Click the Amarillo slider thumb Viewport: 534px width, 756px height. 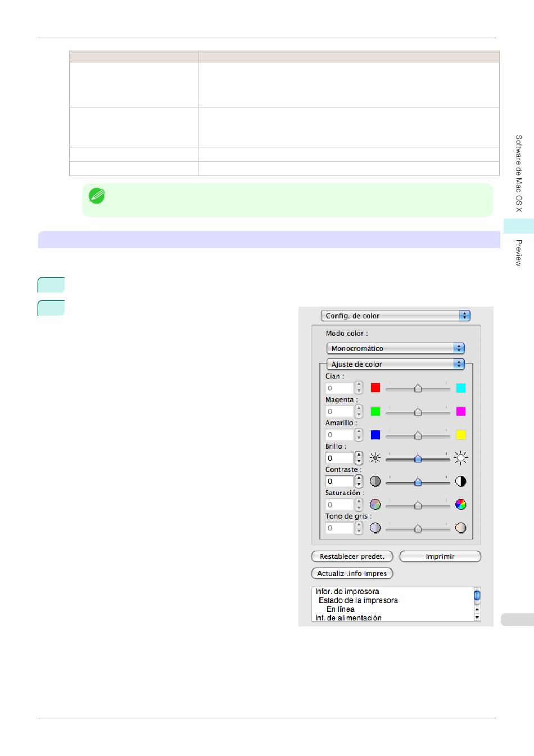418,435
